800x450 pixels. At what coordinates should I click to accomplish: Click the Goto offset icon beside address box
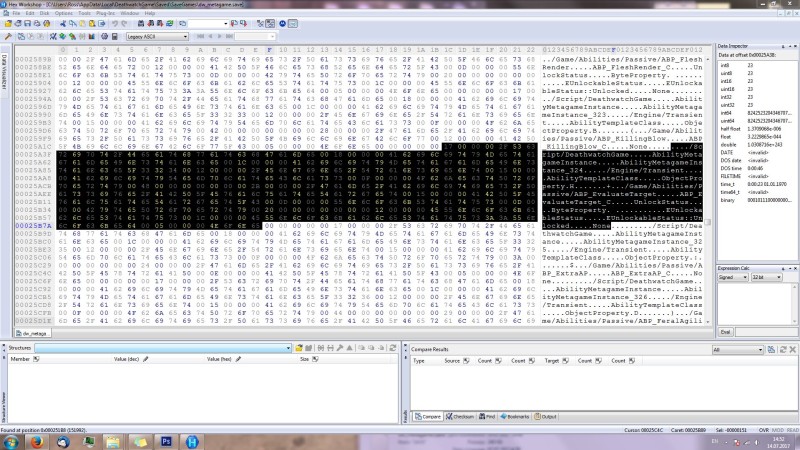coord(183,23)
